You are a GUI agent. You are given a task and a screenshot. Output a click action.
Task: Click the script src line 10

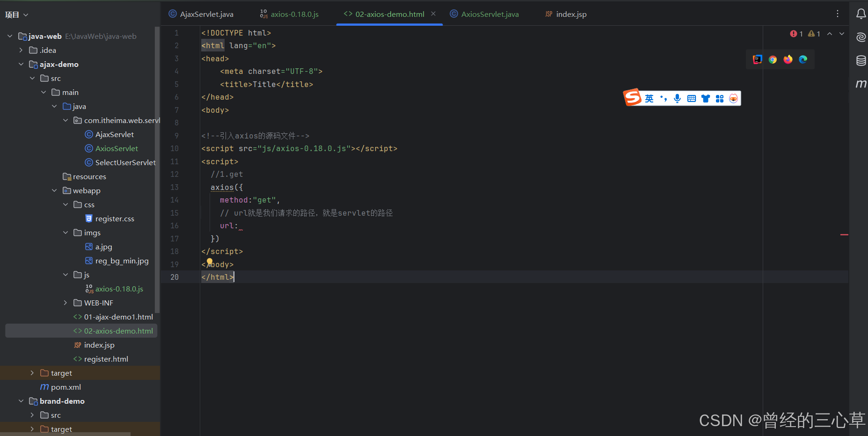pos(299,148)
